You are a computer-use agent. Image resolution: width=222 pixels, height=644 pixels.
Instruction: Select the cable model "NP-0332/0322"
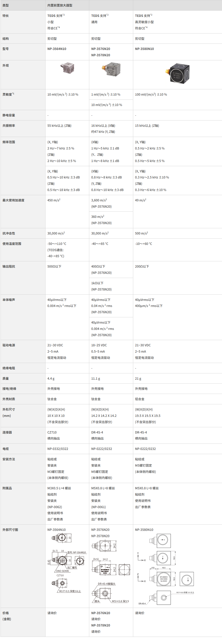pyautogui.click(x=58, y=449)
